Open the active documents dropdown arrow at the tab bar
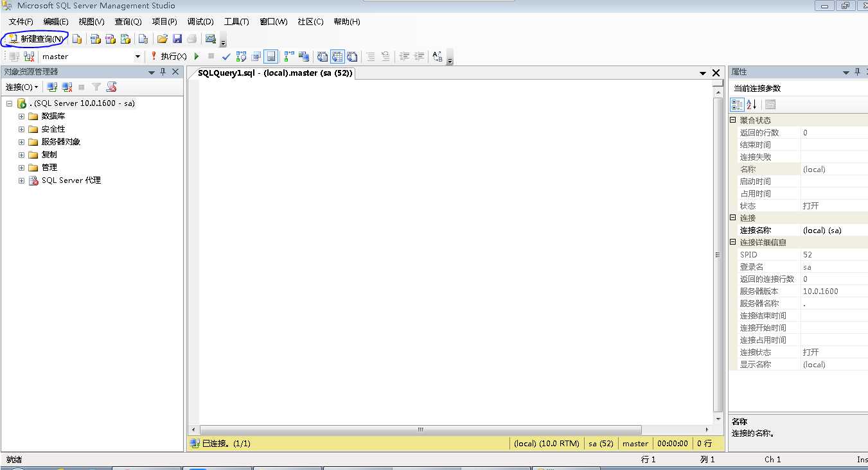The image size is (868, 470). (703, 73)
